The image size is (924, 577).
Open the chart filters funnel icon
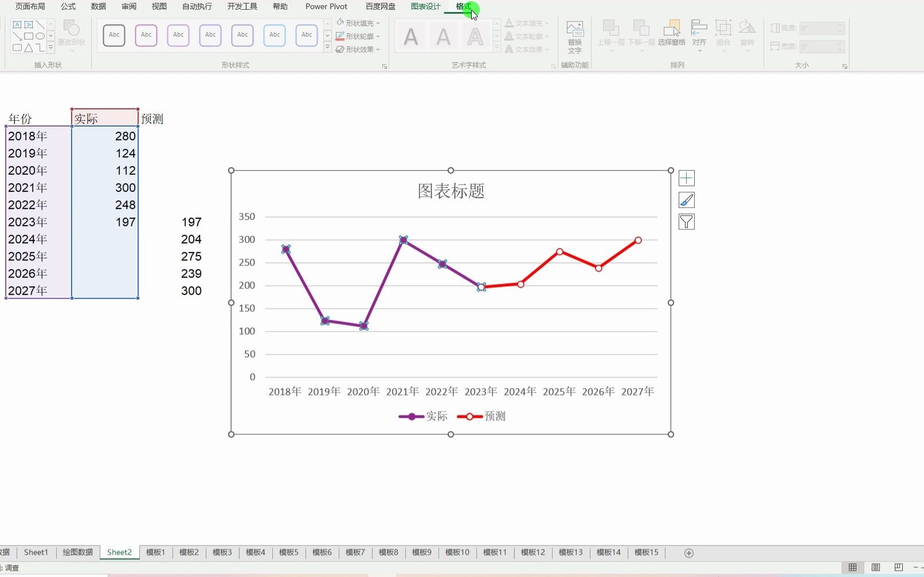[686, 221]
